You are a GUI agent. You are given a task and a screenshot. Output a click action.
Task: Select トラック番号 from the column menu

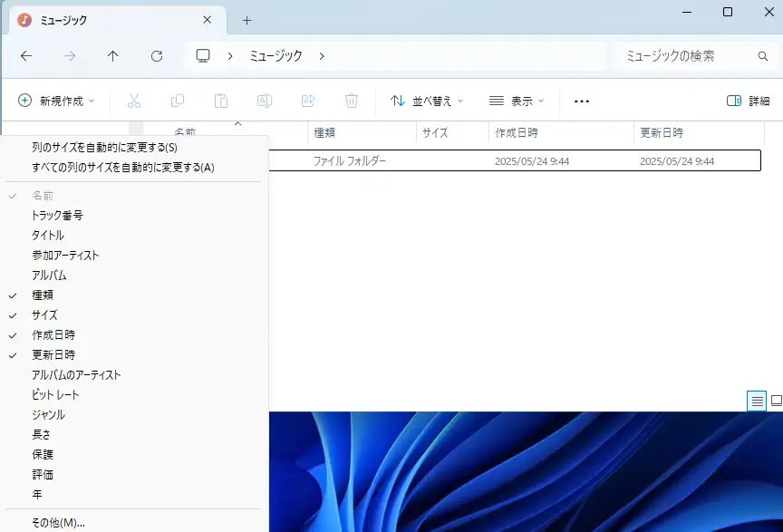click(x=57, y=216)
